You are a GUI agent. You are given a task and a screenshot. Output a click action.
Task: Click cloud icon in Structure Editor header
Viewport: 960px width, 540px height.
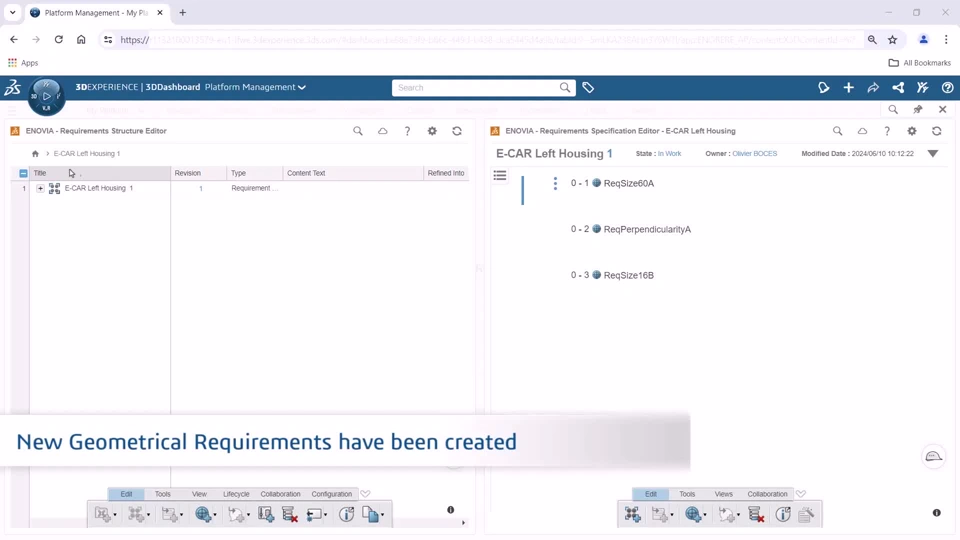coord(383,131)
